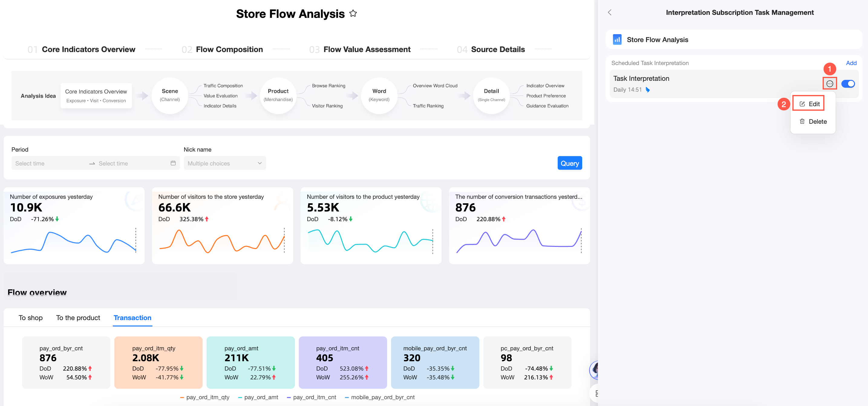The width and height of the screenshot is (868, 406).
Task: Click the Store Flow Analysis chart icon
Action: [617, 40]
